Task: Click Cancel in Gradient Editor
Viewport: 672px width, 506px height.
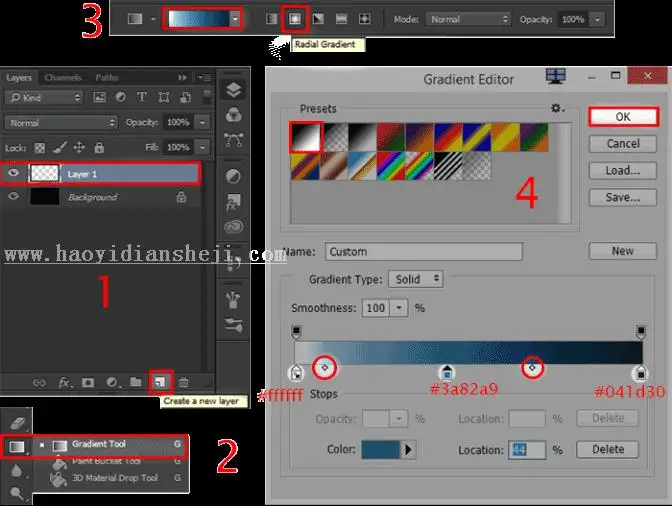Action: [623, 144]
